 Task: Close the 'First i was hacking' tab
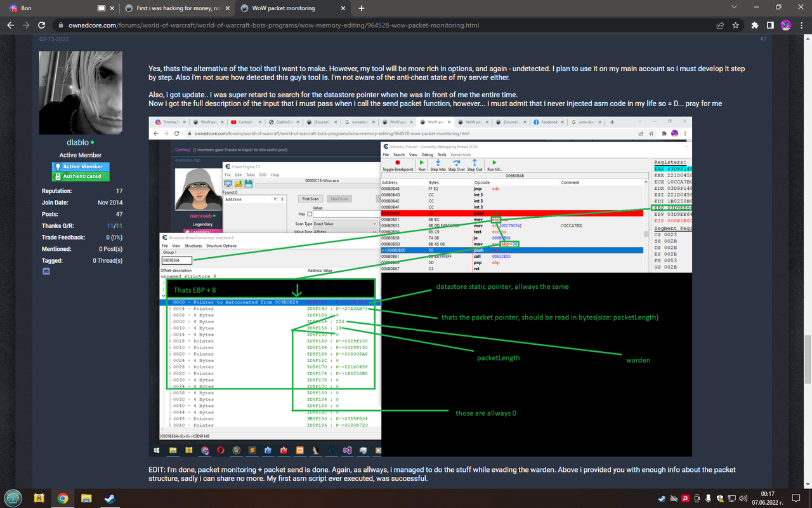pos(227,8)
